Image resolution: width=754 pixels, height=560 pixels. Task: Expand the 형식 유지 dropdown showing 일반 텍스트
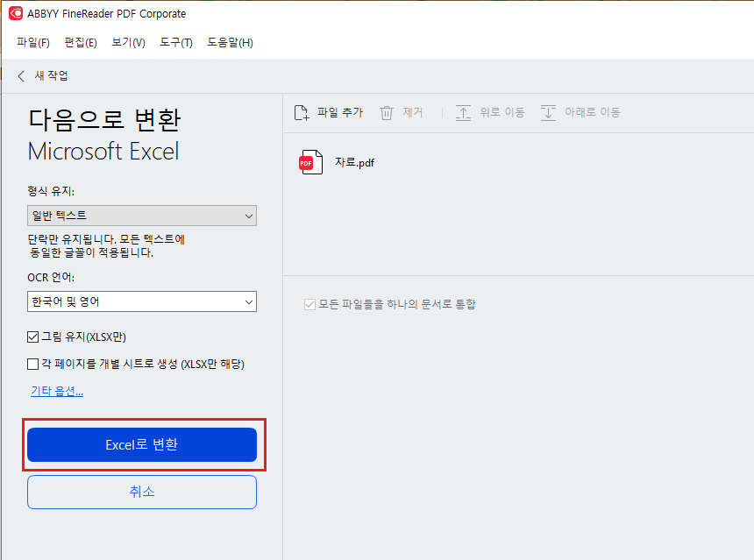click(x=142, y=216)
